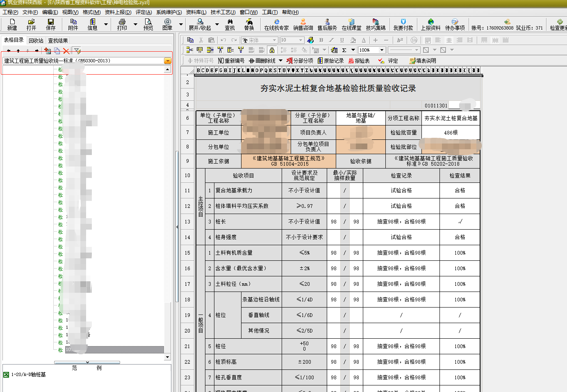Open the 帮助(H) menu
The image size is (567, 392).
tap(290, 12)
